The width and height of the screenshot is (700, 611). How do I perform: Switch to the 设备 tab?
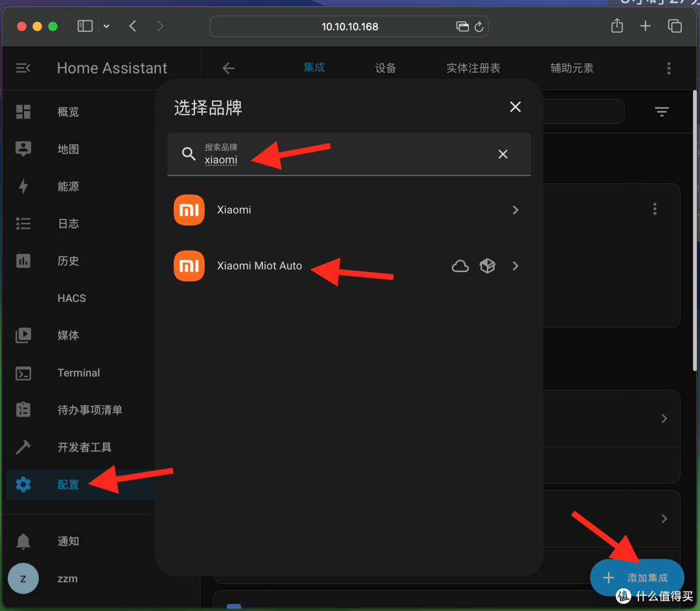point(385,68)
